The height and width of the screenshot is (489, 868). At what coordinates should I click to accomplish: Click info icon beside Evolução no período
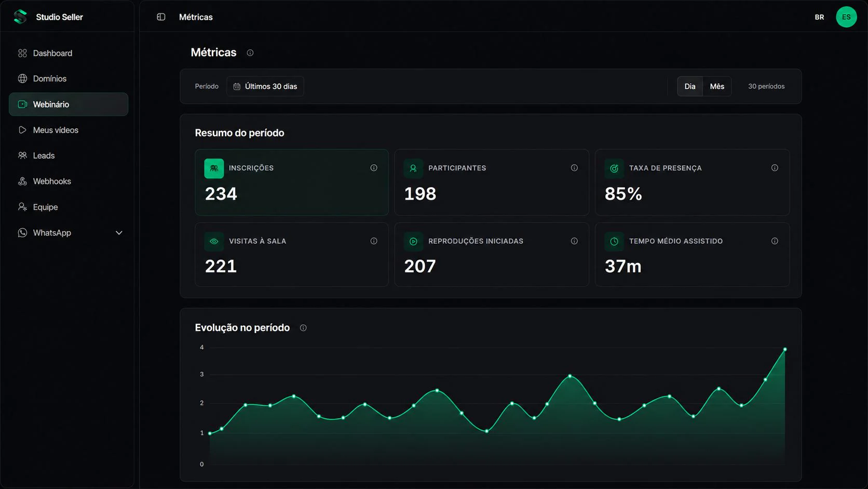[x=303, y=328]
